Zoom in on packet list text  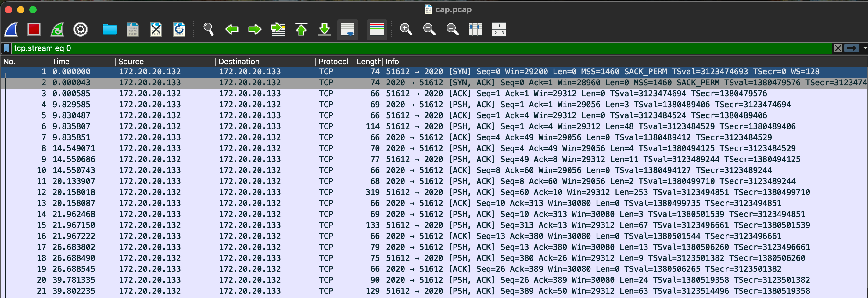pyautogui.click(x=406, y=30)
